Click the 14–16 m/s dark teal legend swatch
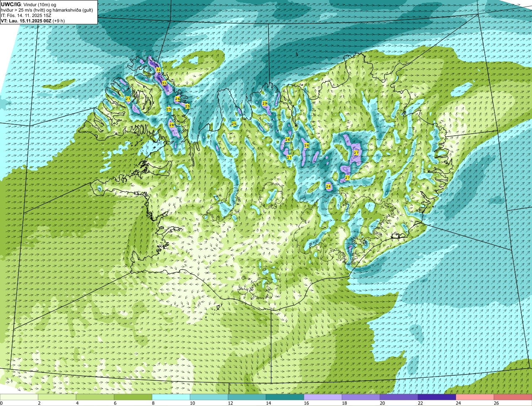532x406 pixels. (285, 397)
